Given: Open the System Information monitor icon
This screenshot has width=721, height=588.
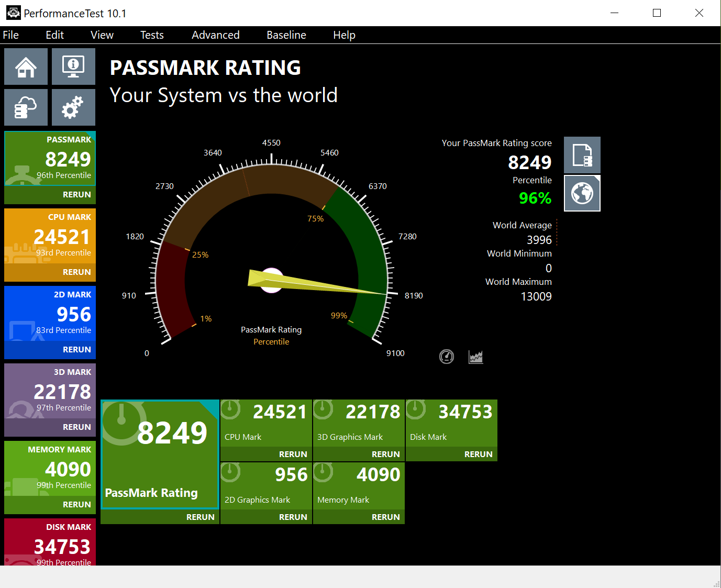Looking at the screenshot, I should point(73,66).
